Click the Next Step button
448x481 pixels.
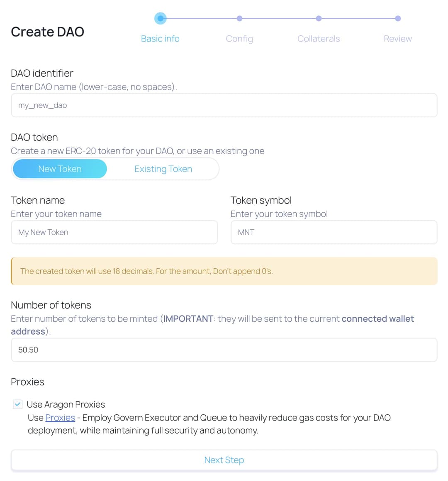(x=224, y=460)
